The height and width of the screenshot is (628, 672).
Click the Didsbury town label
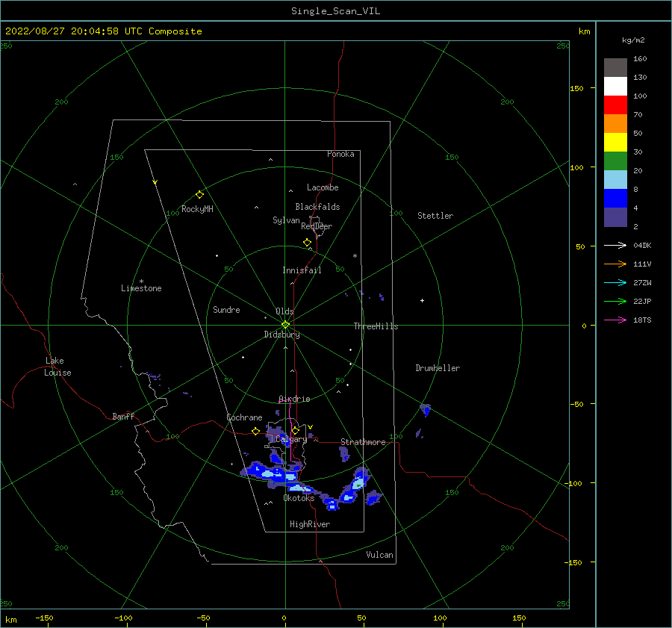pos(282,335)
